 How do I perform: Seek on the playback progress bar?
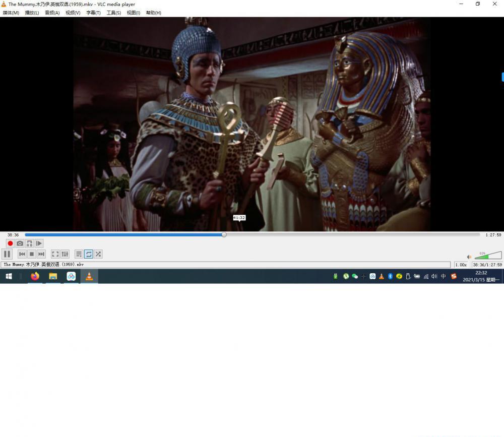[253, 235]
